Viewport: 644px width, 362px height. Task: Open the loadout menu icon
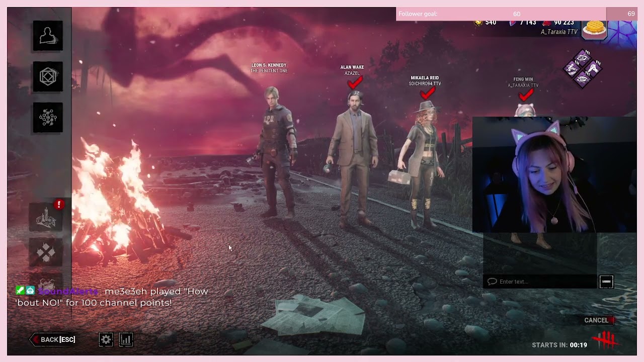click(48, 77)
